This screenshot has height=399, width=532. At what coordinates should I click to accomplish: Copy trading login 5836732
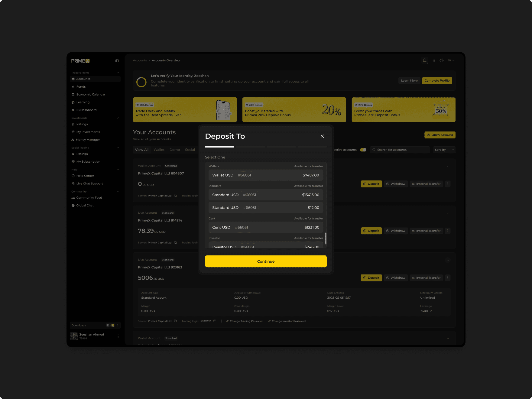(215, 321)
